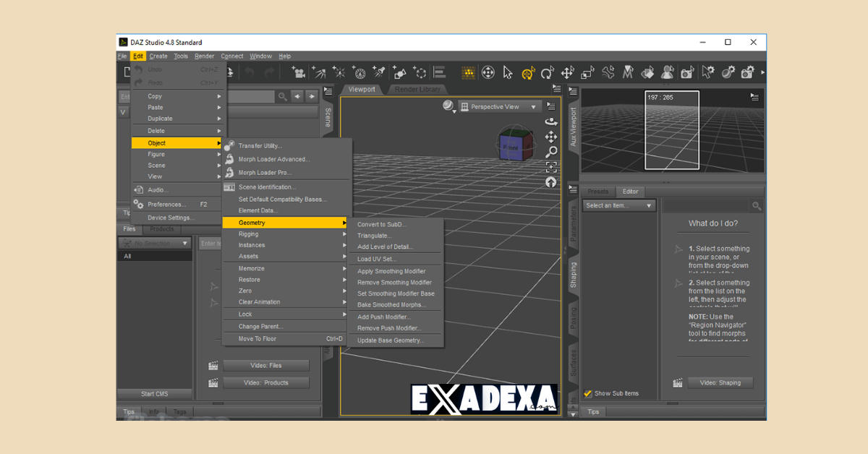Select the Pan camera tool in viewport controls
The height and width of the screenshot is (454, 868).
pos(550,136)
